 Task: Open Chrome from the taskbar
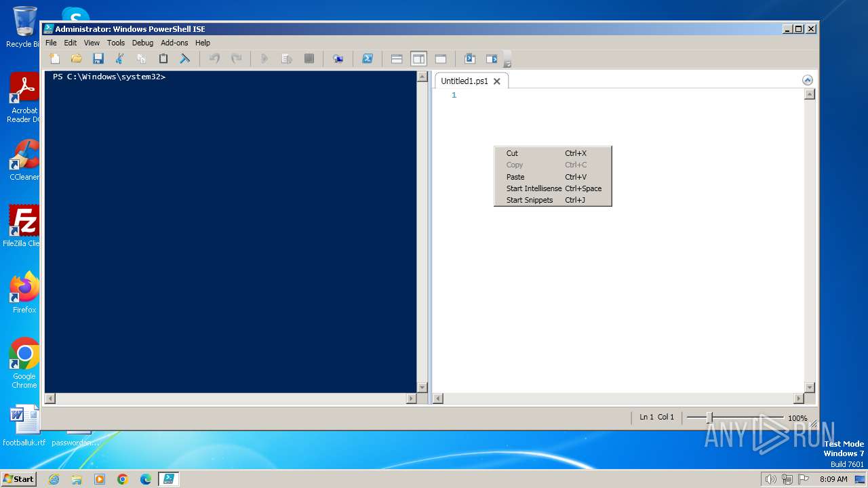pos(123,479)
